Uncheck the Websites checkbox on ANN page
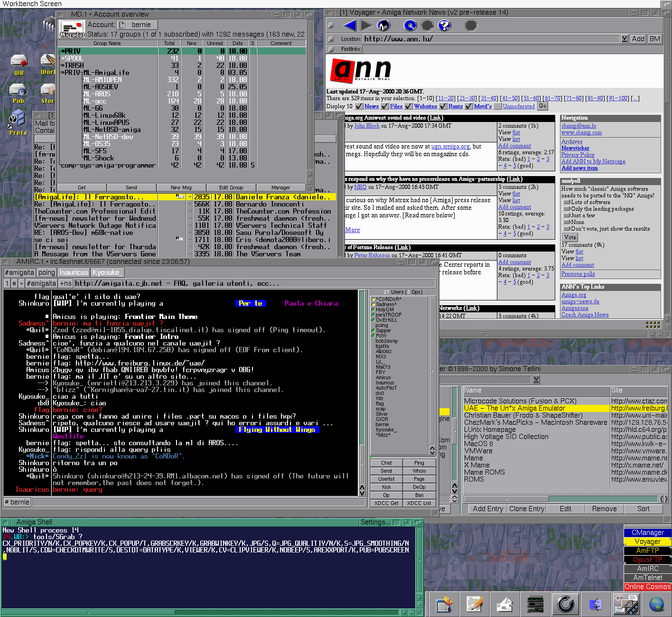 coord(409,106)
